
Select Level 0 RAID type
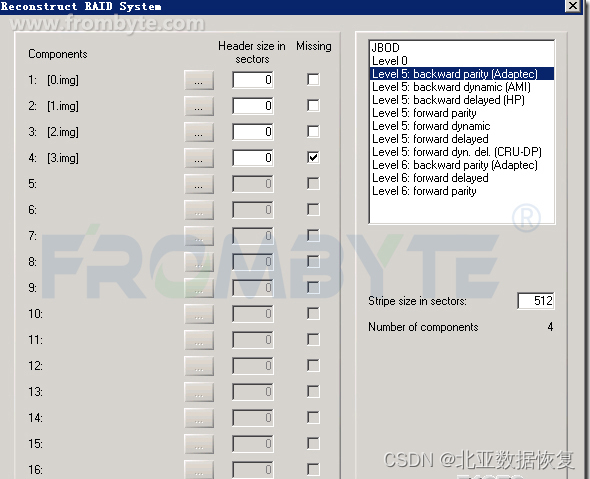[462, 61]
